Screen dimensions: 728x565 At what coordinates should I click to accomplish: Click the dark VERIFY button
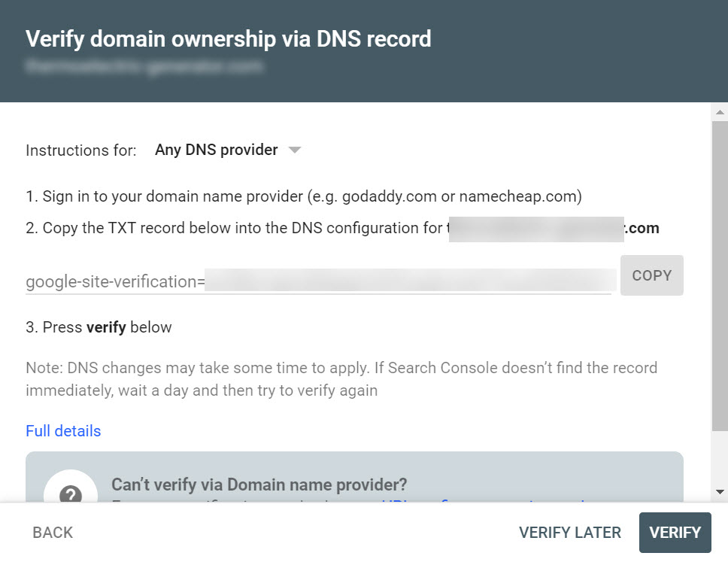(675, 533)
